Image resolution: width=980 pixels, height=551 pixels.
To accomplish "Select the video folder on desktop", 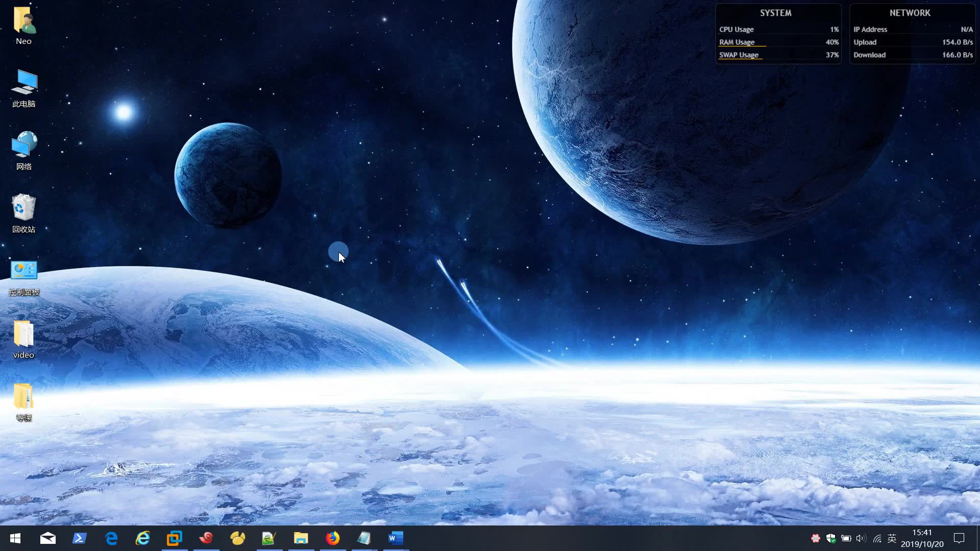I will (23, 339).
